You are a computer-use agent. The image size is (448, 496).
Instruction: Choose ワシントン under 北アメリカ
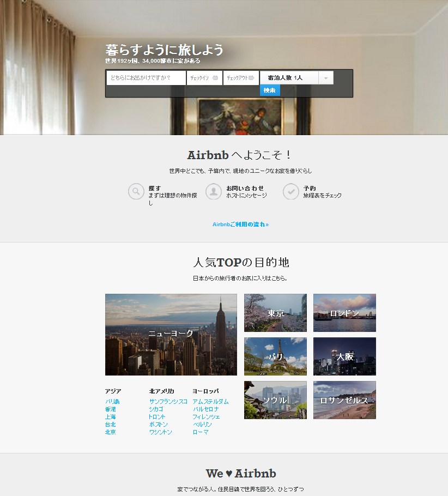point(161,432)
